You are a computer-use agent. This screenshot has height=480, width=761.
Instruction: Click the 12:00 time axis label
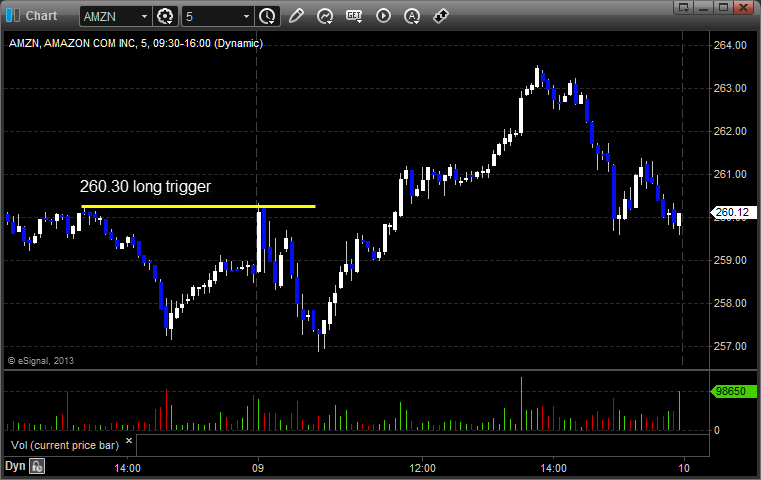tap(422, 468)
